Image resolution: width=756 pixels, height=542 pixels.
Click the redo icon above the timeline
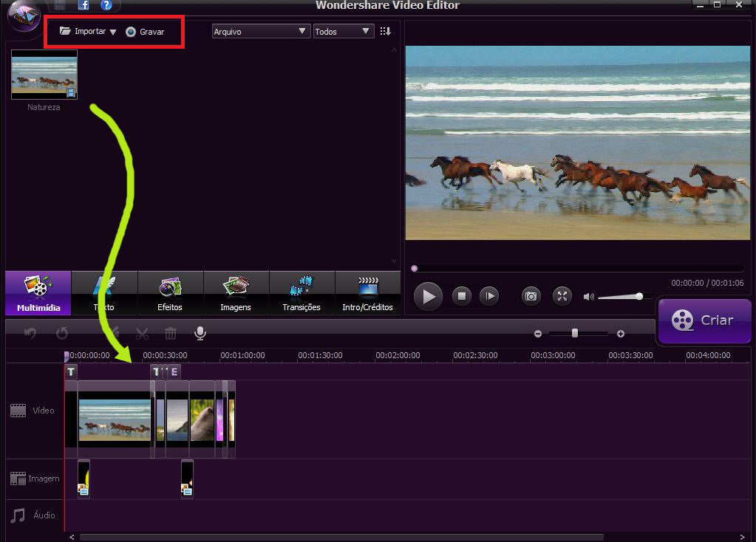62,333
